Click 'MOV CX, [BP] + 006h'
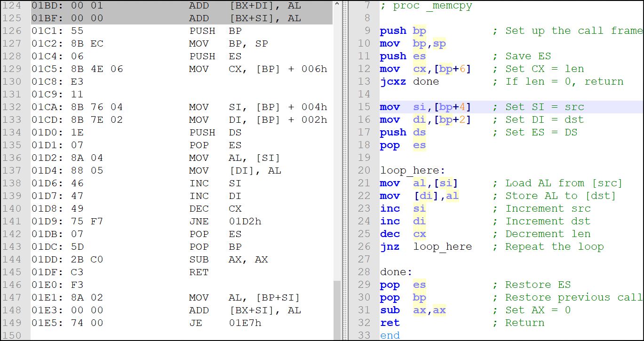 [258, 70]
